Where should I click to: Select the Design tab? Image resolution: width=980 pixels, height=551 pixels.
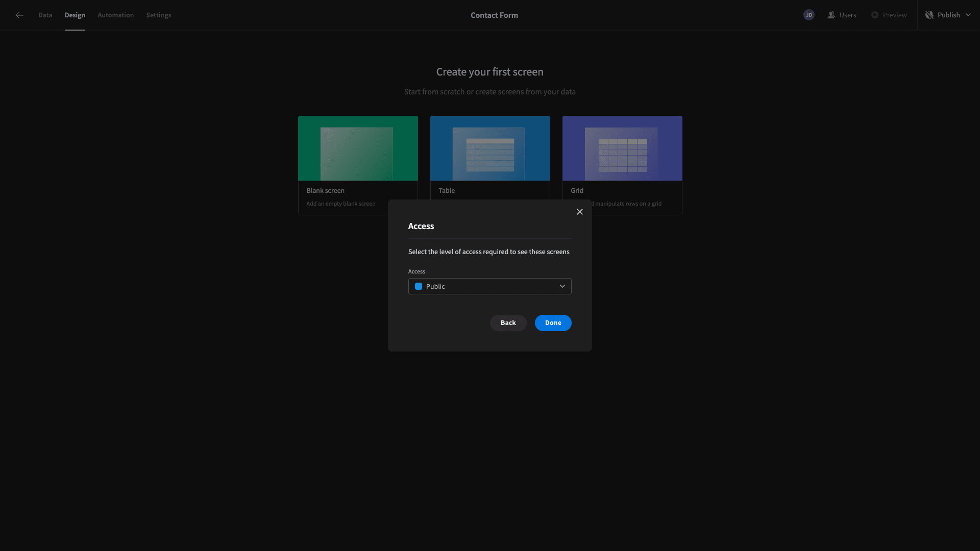(75, 15)
